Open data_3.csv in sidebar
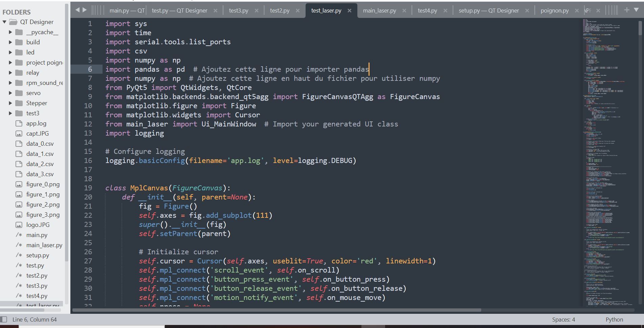Image resolution: width=644 pixels, height=328 pixels. [40, 174]
